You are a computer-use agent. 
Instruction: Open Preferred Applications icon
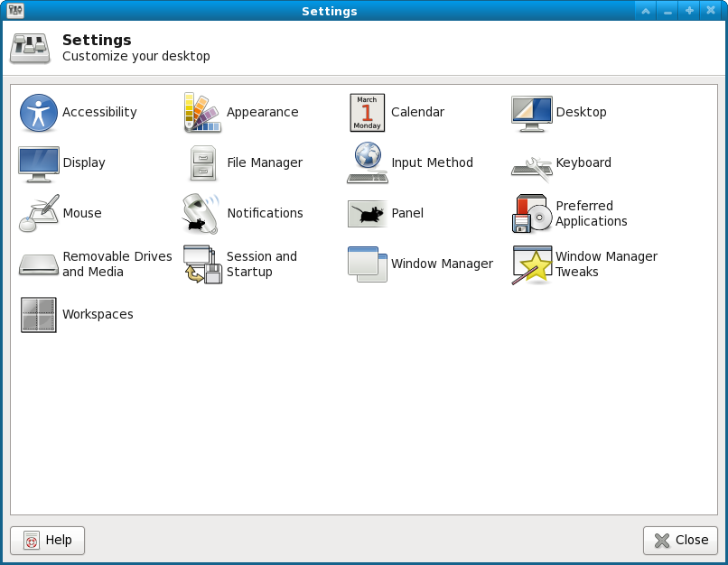532,213
